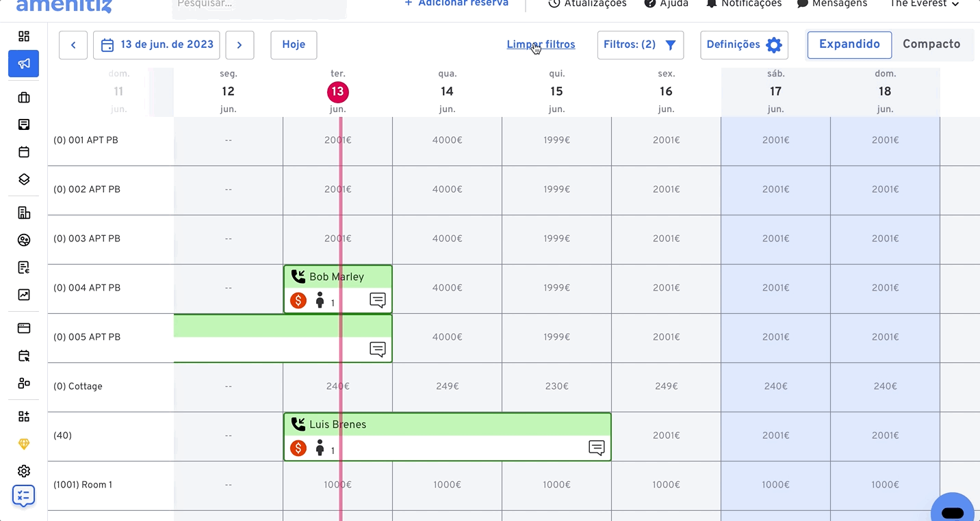980x521 pixels.
Task: Open the dashboard grid icon in sidebar
Action: 24,36
